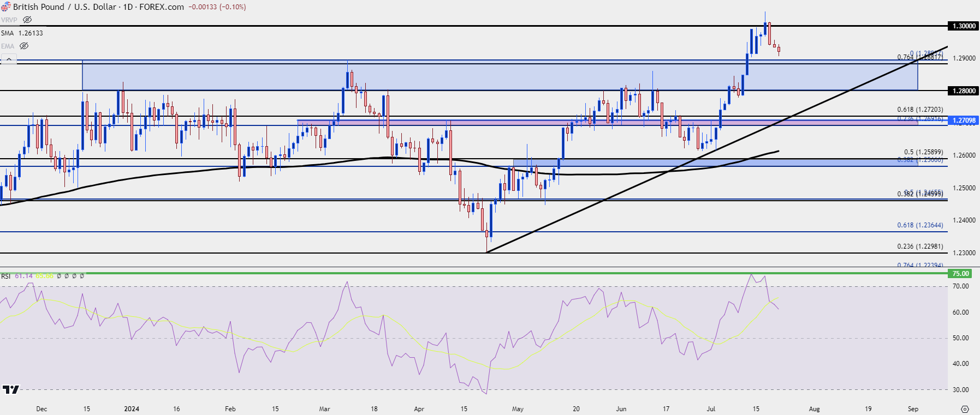Click the 1.25000 price axis value
This screenshot has height=415, width=980.
[x=964, y=188]
